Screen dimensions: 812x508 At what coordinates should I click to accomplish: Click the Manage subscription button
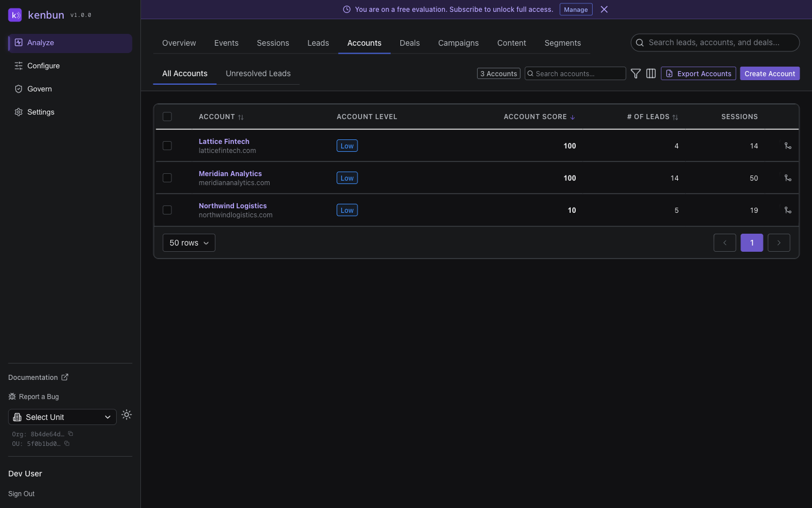(x=576, y=10)
